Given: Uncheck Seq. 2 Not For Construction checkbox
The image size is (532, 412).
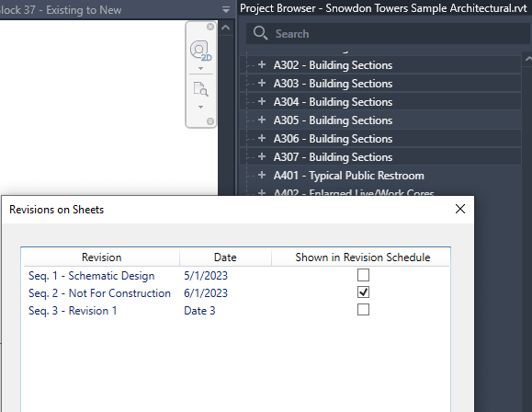Looking at the screenshot, I should click(363, 292).
